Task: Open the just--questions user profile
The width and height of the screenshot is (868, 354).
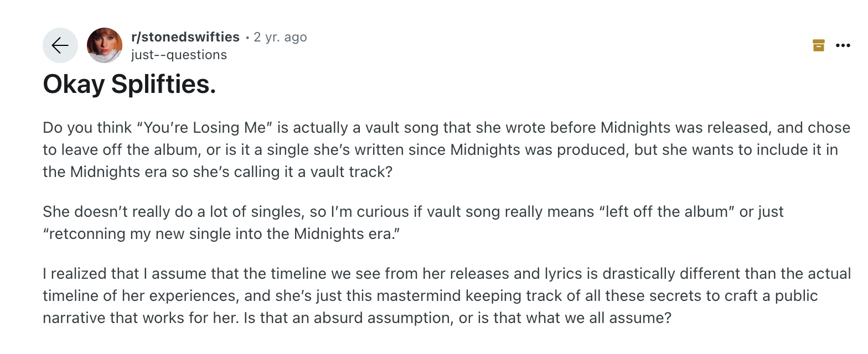Action: [x=178, y=55]
